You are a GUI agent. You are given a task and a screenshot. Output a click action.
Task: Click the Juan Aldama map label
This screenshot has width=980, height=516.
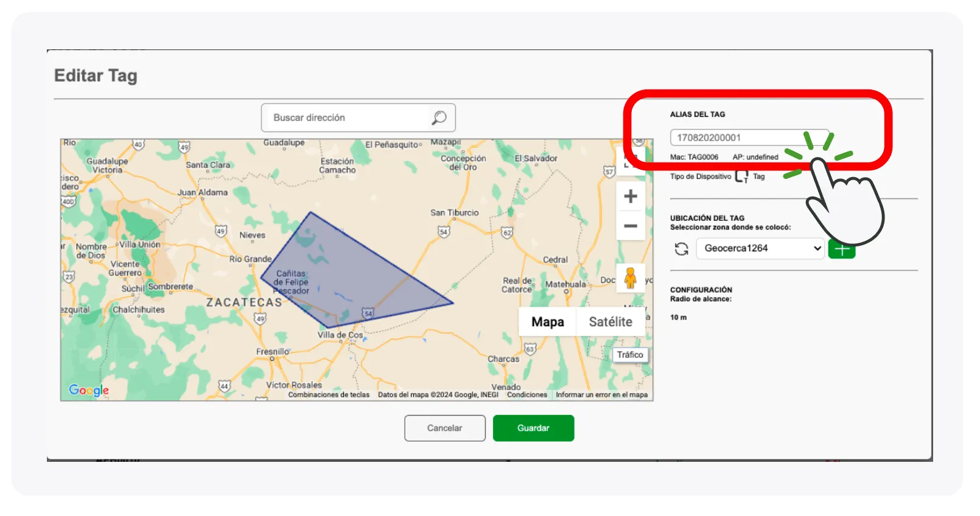click(203, 192)
